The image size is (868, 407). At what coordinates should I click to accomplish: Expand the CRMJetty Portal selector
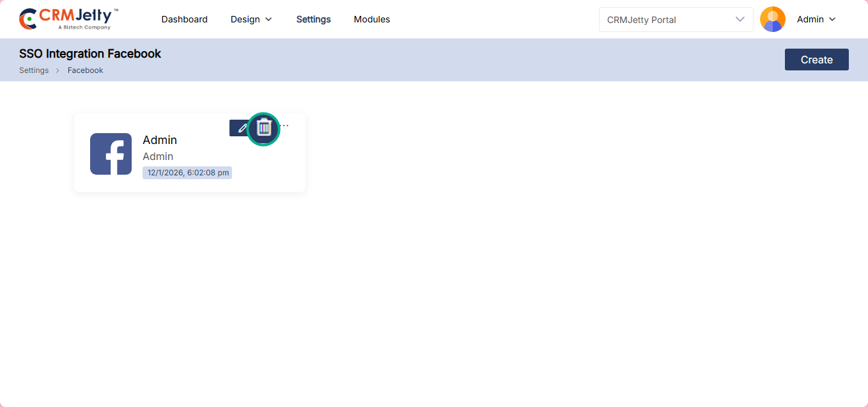(676, 20)
